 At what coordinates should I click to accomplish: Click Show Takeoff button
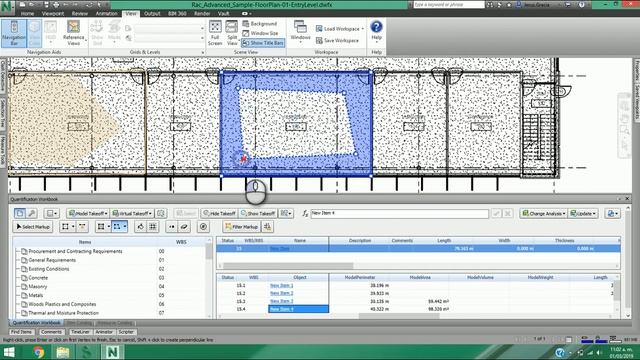pos(258,213)
